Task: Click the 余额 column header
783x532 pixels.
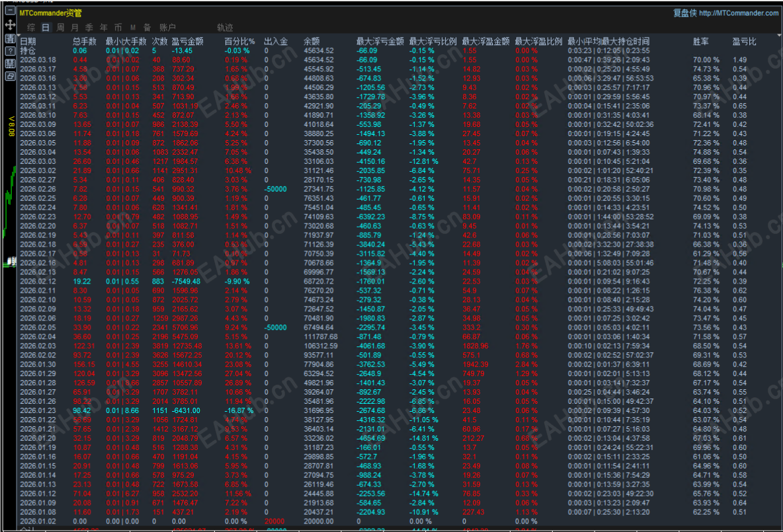Action: pos(311,42)
